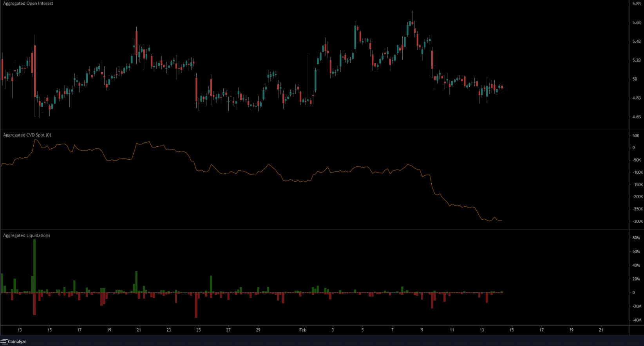Click date 9 on the time axis

(x=422, y=330)
